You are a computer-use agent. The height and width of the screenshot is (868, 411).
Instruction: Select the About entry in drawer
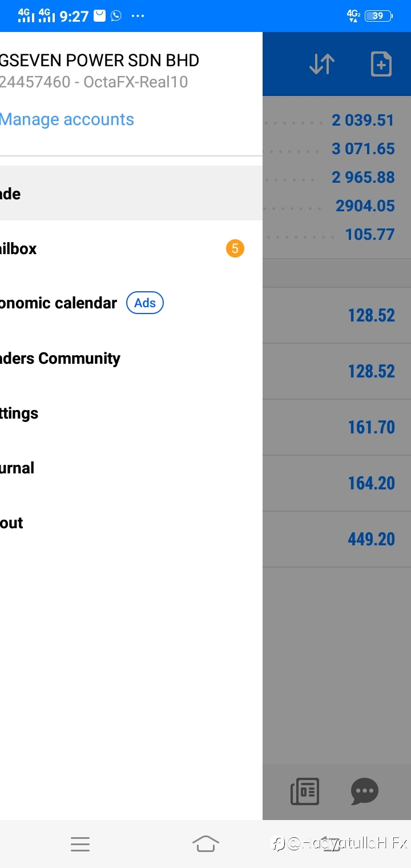pos(131,523)
